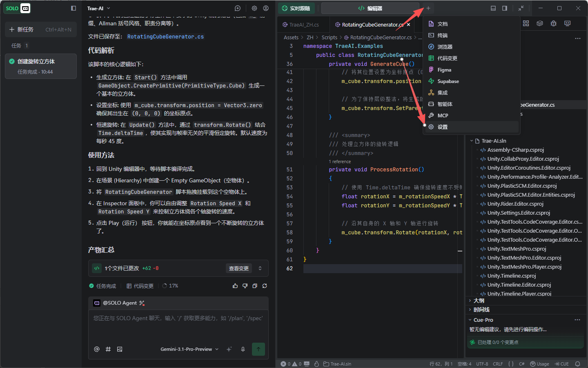Click the monitor code-preview icon
Viewport: 588px width, 368px height.
point(568,24)
